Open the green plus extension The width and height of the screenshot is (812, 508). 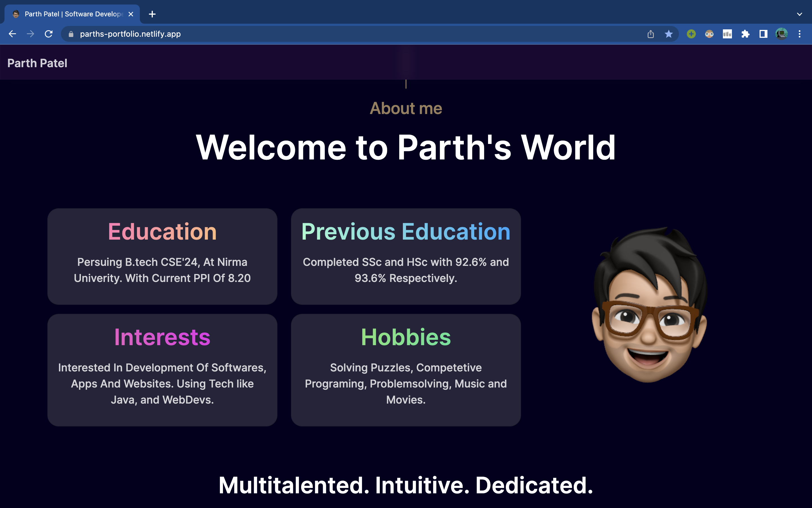click(691, 34)
